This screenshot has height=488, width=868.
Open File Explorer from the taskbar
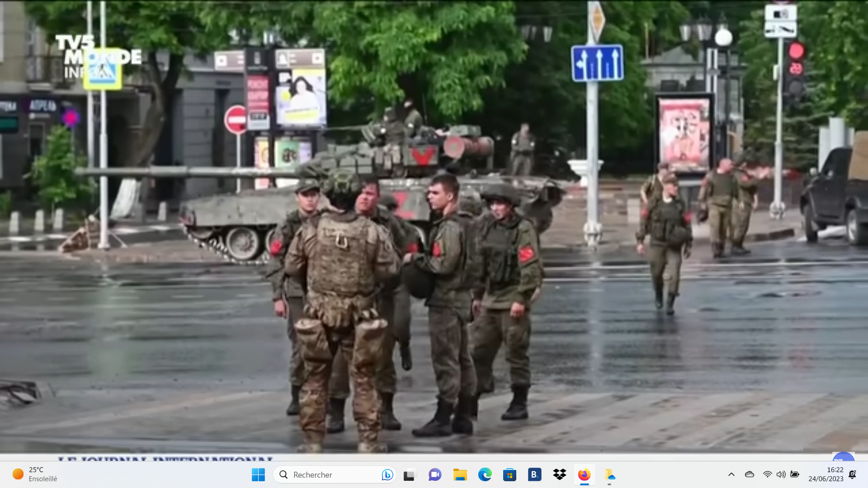(460, 474)
